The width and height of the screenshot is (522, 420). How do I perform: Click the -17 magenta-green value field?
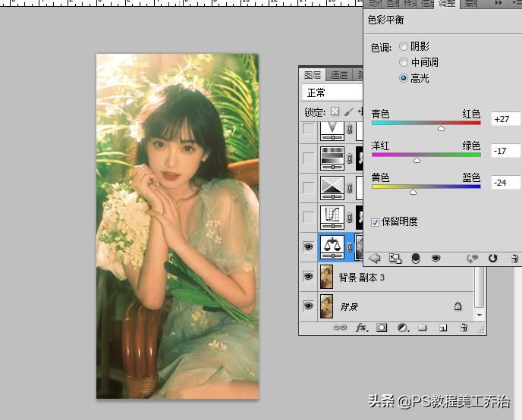pyautogui.click(x=505, y=151)
